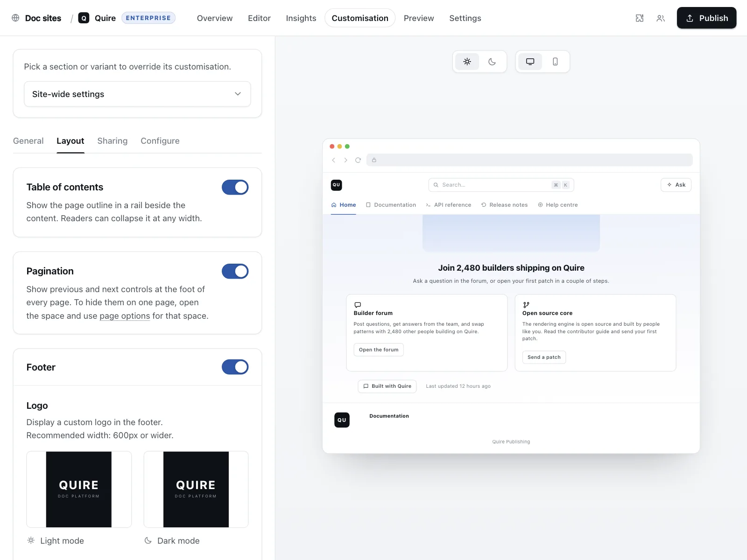
Task: Click Send a patch button
Action: (544, 357)
